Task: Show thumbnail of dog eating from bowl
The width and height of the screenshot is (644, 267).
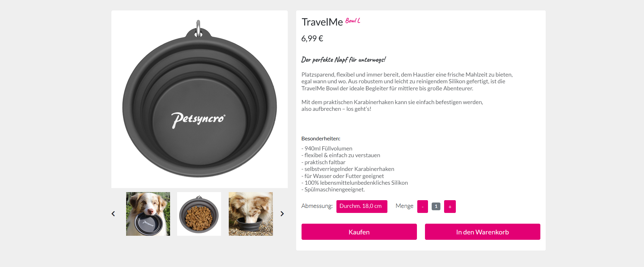Action: (251, 214)
